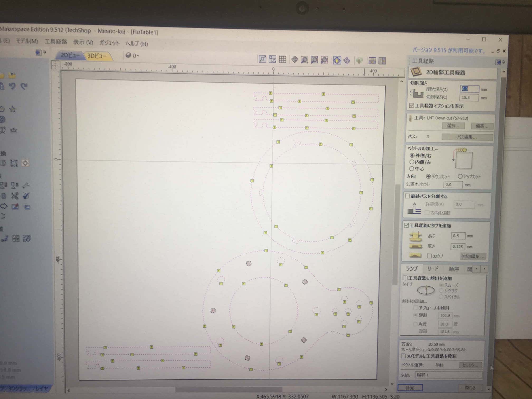The image size is (532, 399).
Task: Tile views horizontally using the toolbar icon
Action: point(372,61)
